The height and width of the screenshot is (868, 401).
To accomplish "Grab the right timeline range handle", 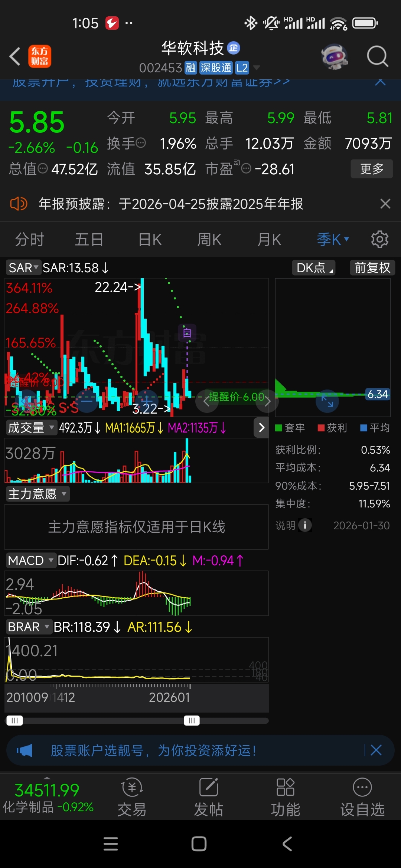I will [x=192, y=720].
